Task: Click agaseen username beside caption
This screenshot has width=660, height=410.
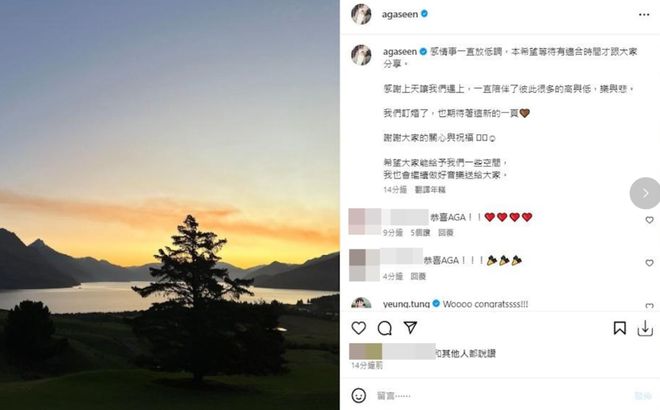Action: 400,52
